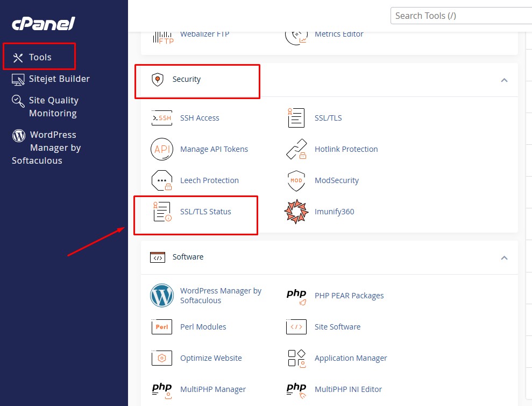Open Sitejet Builder in the sidebar

coord(59,79)
